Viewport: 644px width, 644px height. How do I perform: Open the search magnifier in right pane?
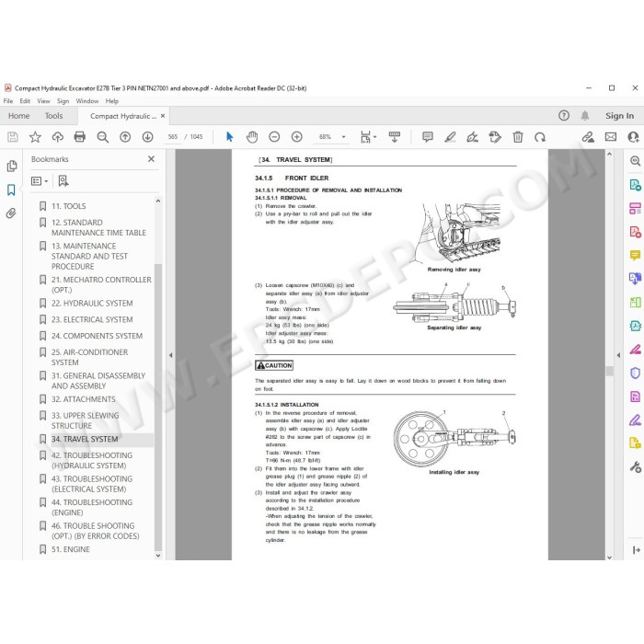(635, 161)
